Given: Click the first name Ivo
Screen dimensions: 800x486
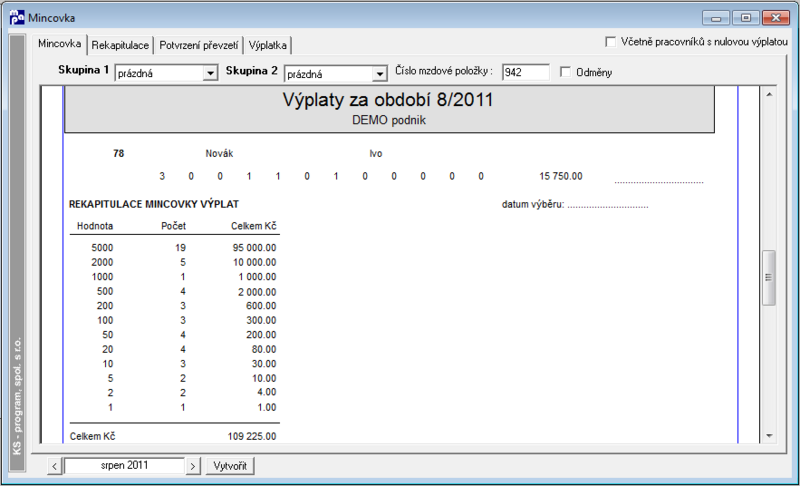Looking at the screenshot, I should 376,154.
